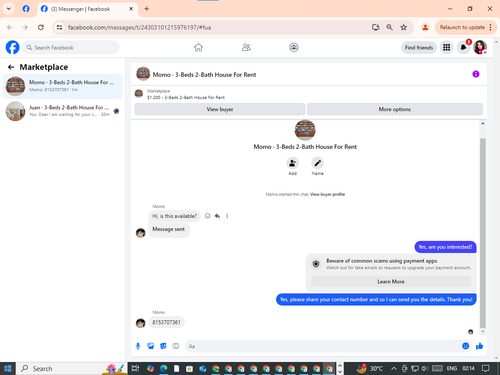
Task: Open more actions for 'Hi, is this available?'
Action: (x=227, y=216)
